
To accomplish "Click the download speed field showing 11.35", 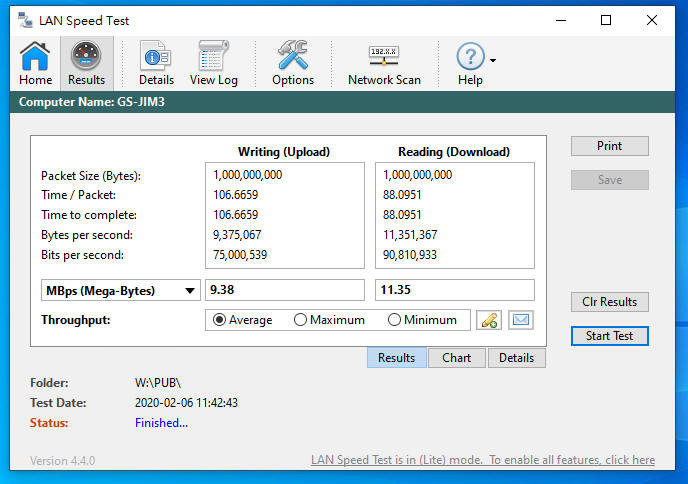I will pos(455,290).
